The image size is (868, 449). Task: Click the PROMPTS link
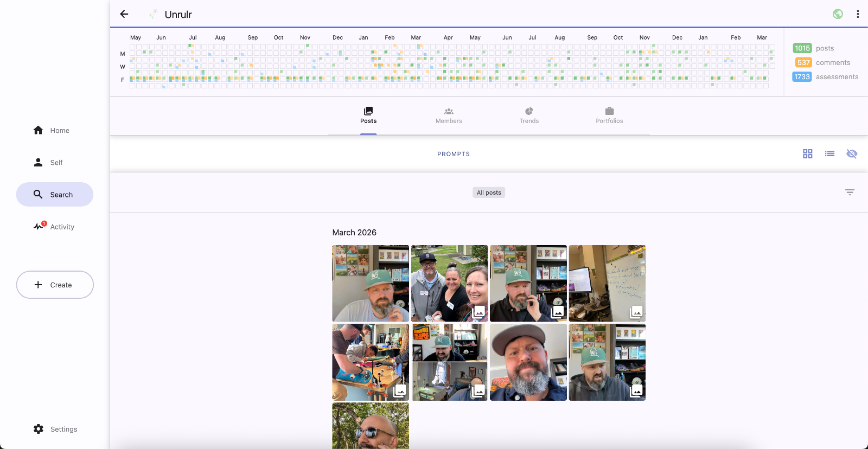(x=454, y=154)
